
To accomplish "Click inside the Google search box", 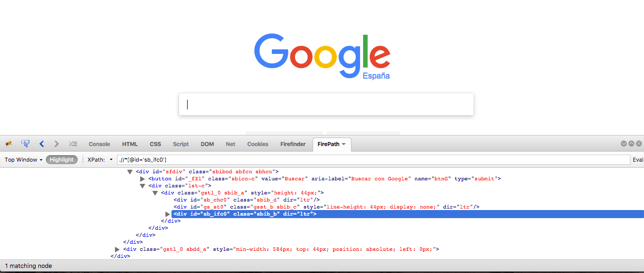I will pyautogui.click(x=326, y=104).
